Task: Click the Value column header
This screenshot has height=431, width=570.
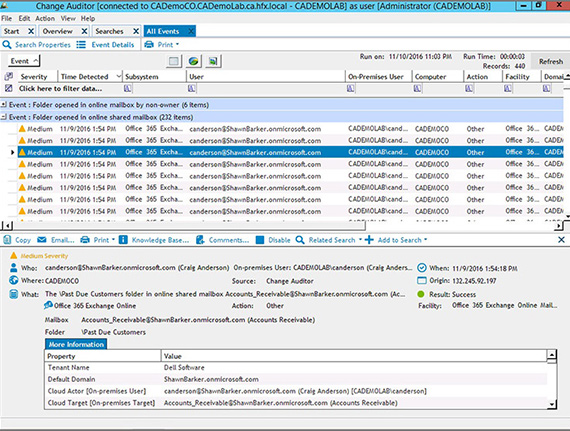Action: 354,356
